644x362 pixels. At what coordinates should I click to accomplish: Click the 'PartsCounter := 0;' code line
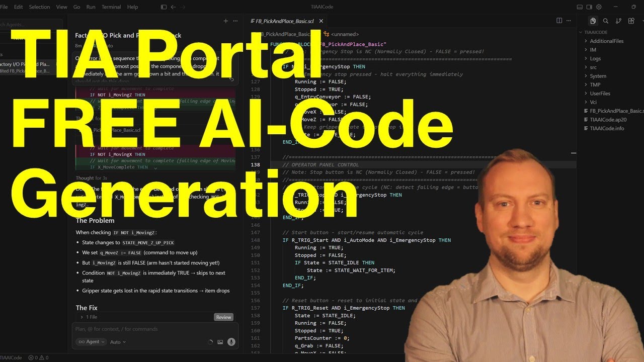click(x=322, y=338)
